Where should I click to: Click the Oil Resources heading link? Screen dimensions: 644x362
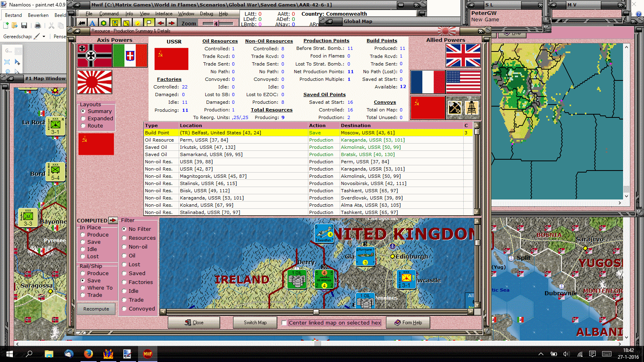click(220, 41)
